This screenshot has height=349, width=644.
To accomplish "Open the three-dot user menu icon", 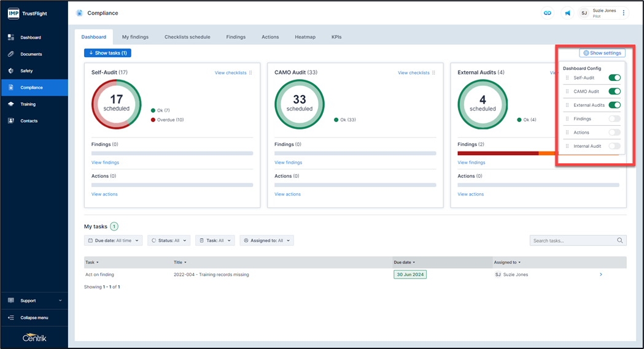I will (624, 13).
